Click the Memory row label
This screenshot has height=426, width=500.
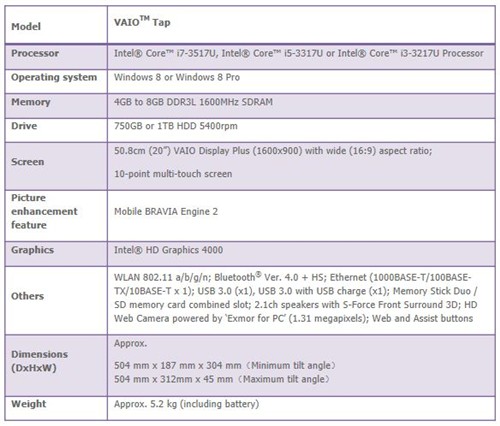pyautogui.click(x=31, y=102)
